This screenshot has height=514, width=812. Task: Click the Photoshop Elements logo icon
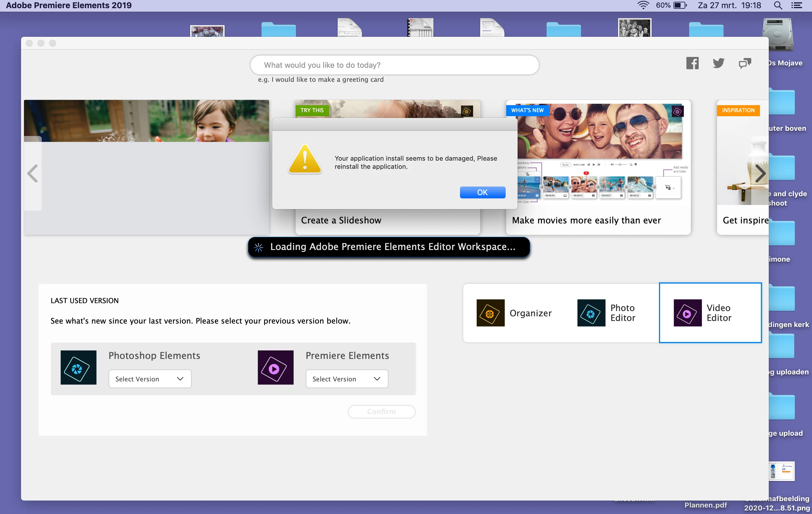point(78,367)
